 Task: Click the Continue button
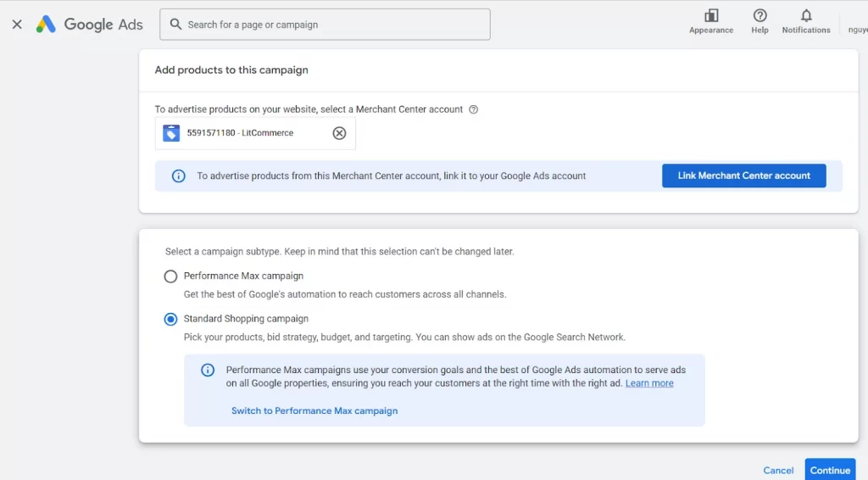pos(830,470)
